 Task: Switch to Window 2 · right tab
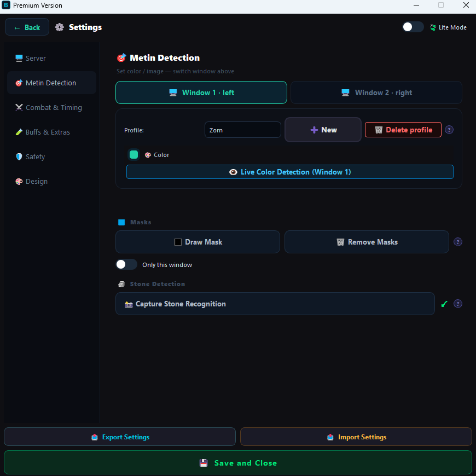point(376,92)
